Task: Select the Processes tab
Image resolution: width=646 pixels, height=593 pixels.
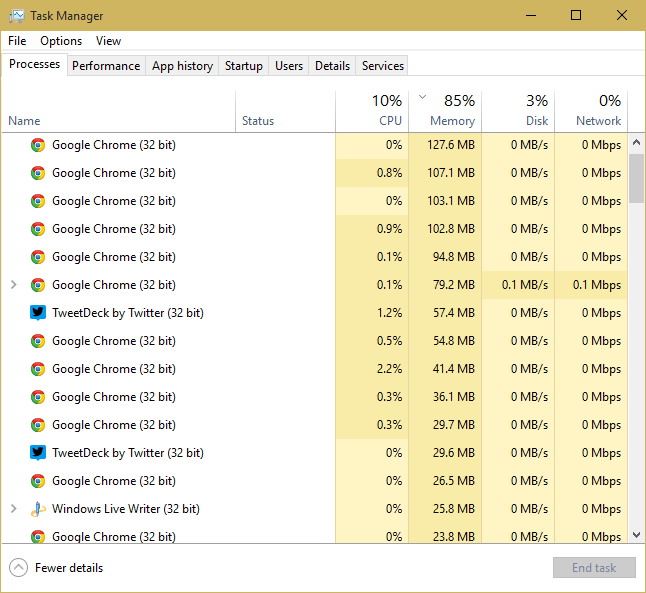Action: 34,64
